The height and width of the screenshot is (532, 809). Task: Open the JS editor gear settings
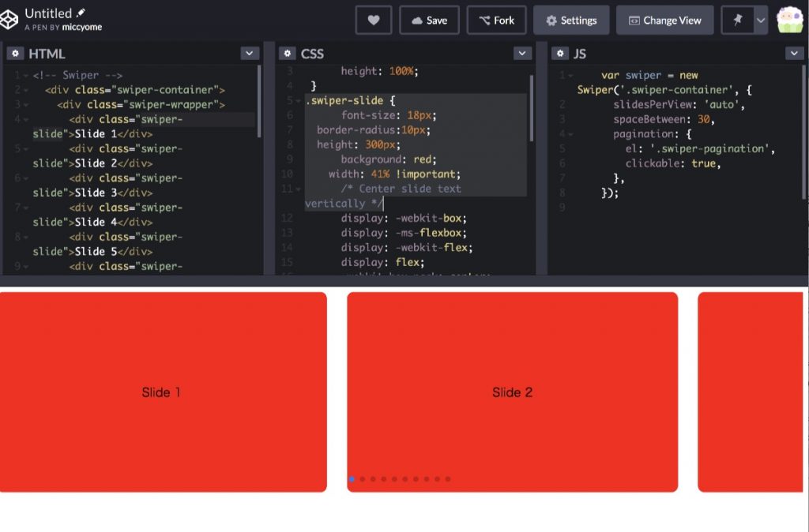pos(560,54)
